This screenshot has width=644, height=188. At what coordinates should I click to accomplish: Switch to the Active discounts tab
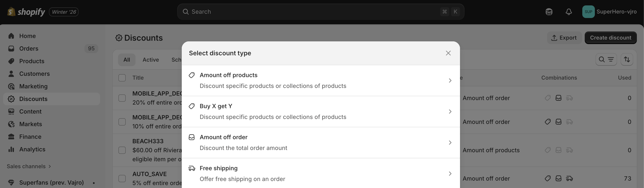(x=151, y=60)
